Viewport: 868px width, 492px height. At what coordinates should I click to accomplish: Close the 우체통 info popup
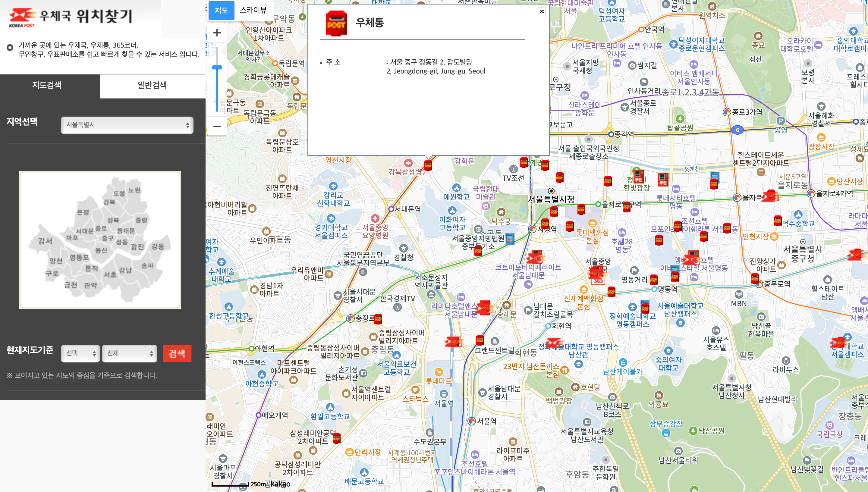[542, 11]
